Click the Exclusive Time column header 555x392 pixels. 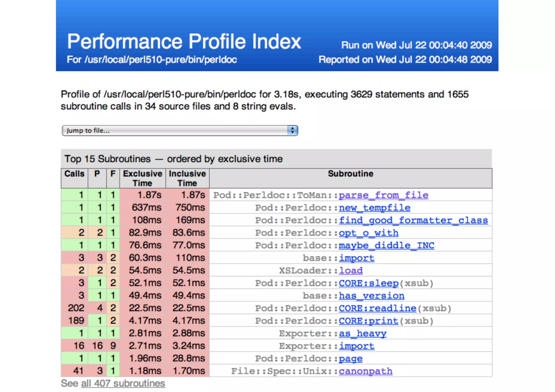tap(143, 178)
